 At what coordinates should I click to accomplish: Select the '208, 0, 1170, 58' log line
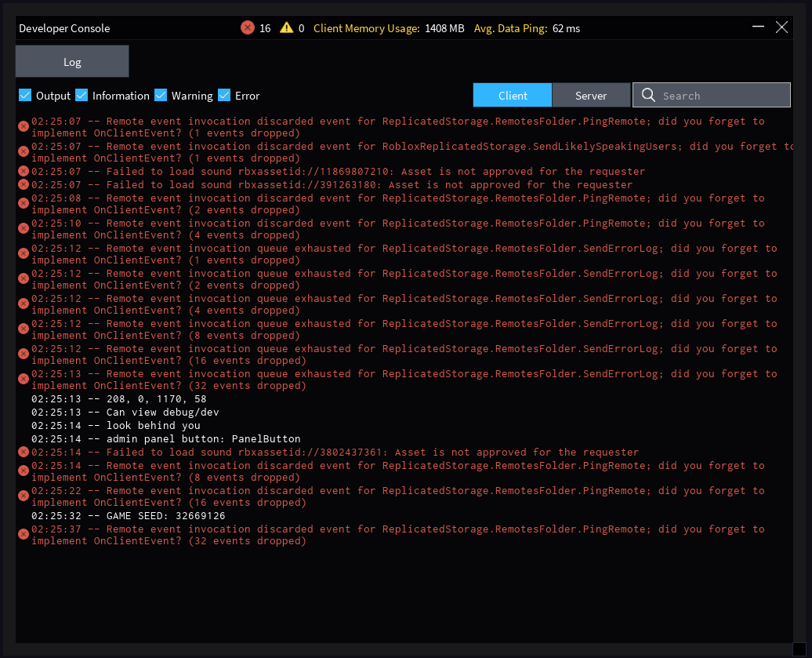118,399
